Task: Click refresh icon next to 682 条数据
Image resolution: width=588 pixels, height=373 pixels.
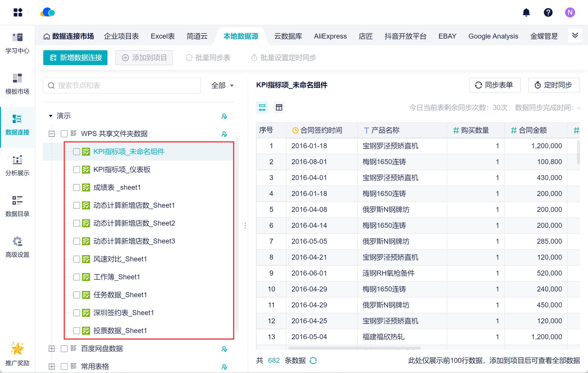Action: (313, 360)
